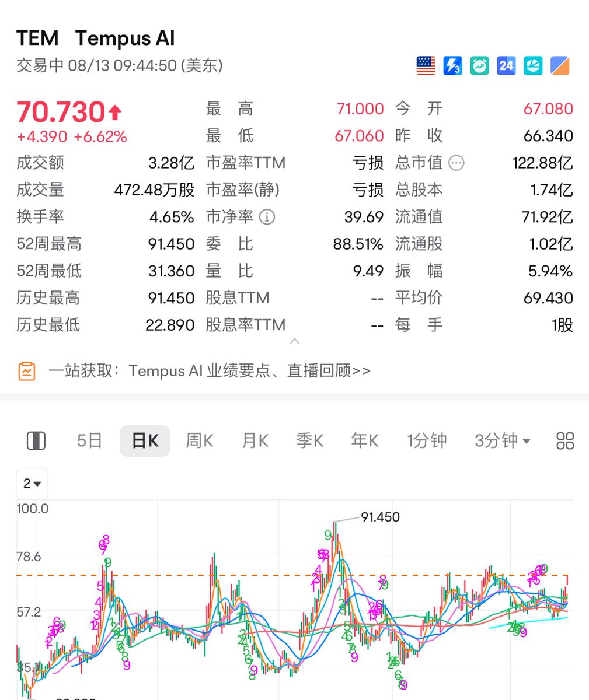Tap the +4.390 +6.62% change value

point(72,136)
